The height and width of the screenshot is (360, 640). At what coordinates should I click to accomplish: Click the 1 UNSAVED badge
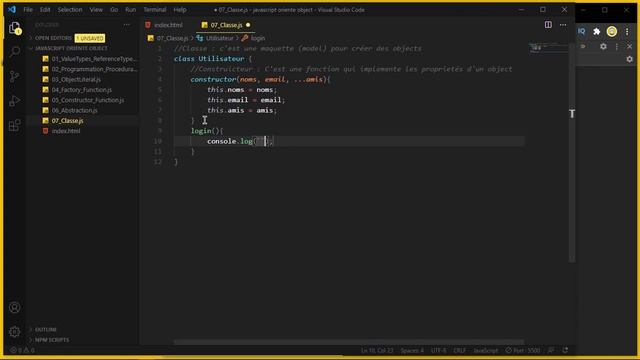(x=90, y=38)
